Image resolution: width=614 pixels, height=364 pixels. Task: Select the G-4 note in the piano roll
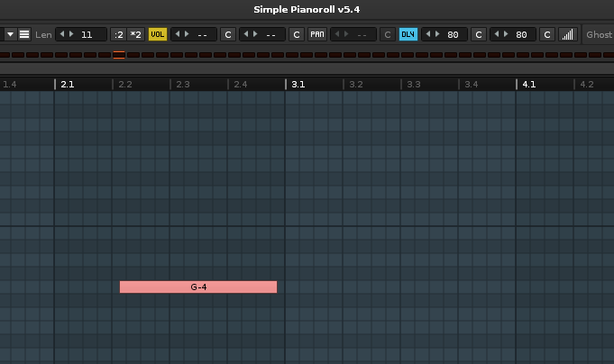click(197, 287)
